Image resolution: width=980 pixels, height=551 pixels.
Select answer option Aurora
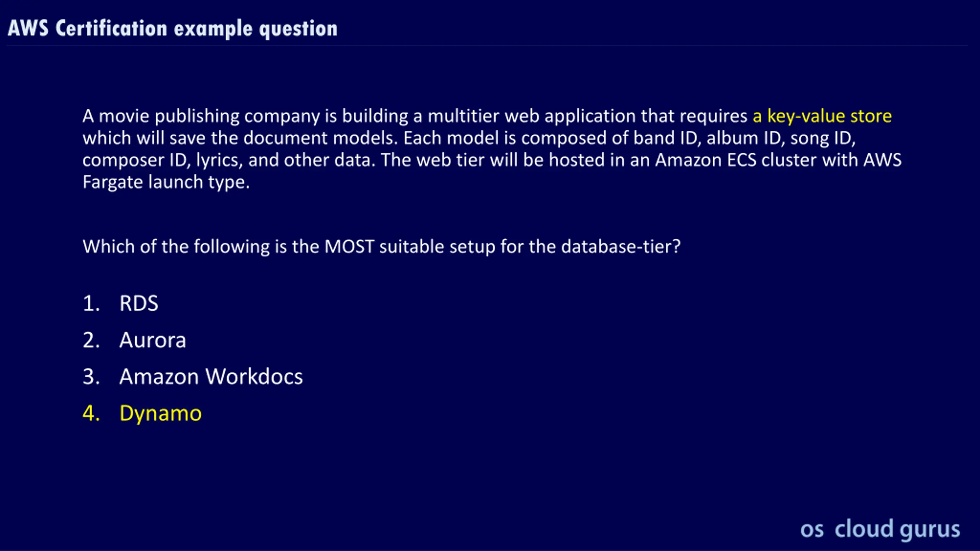pos(153,340)
